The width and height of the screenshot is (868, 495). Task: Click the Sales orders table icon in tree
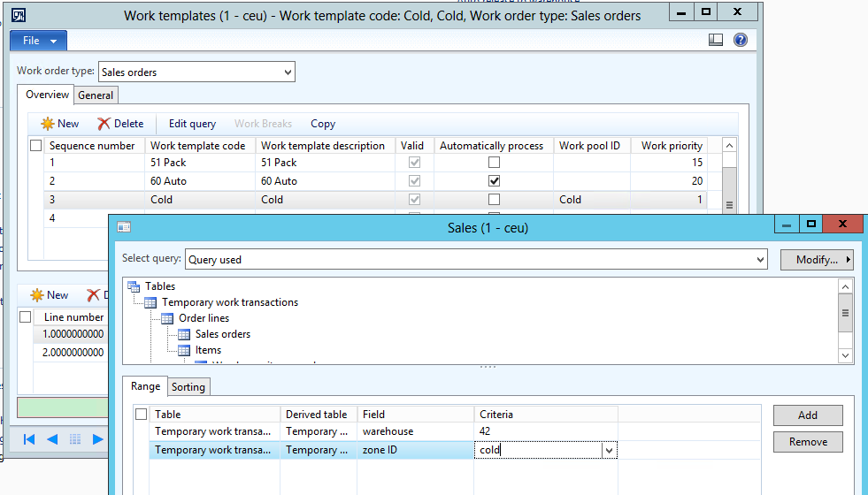(184, 334)
